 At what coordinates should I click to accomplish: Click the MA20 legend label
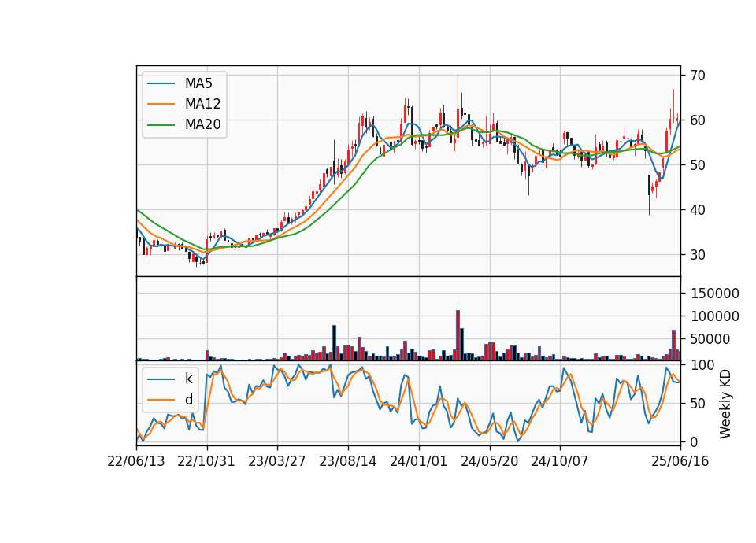tap(202, 124)
